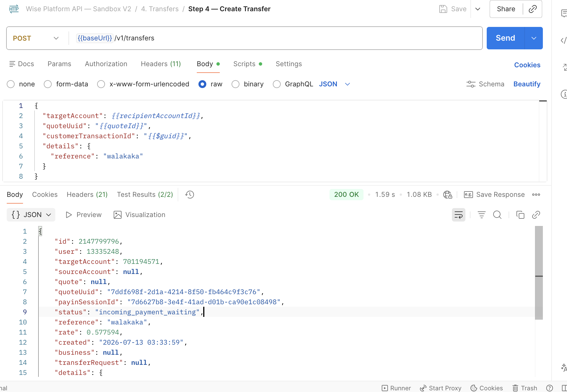This screenshot has height=392, width=567.
Task: Click into the request URL field
Action: 275,38
